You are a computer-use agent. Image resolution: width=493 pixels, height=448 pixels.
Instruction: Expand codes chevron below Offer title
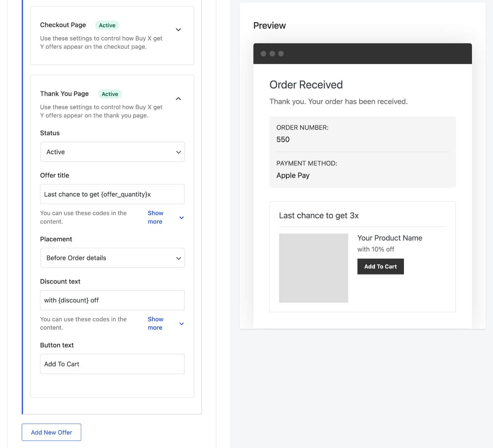(181, 218)
